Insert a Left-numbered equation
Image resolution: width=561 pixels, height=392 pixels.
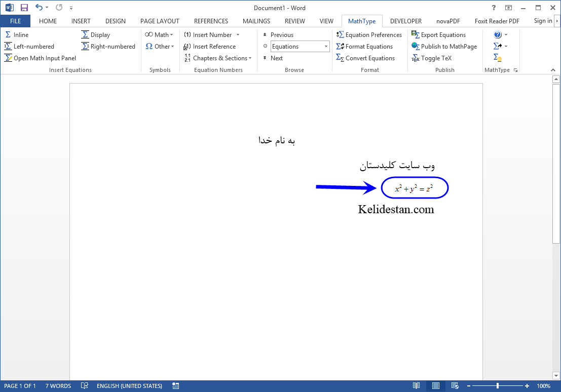click(29, 47)
